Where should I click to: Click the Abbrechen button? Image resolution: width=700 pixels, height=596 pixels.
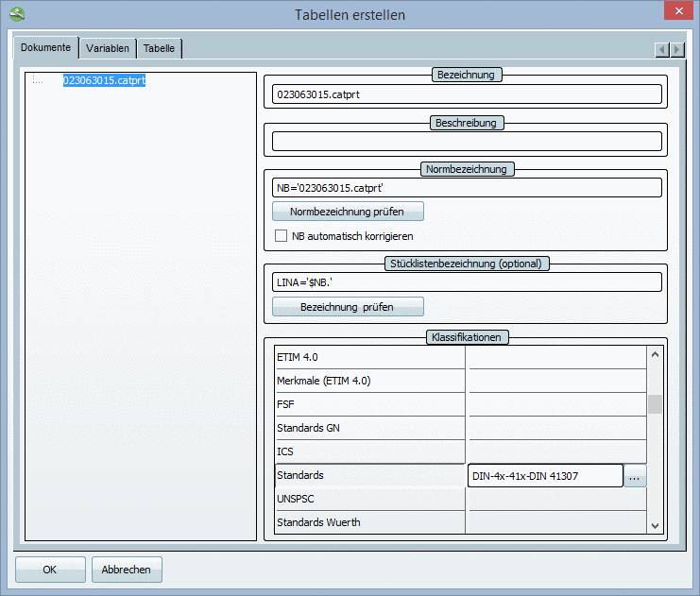127,570
